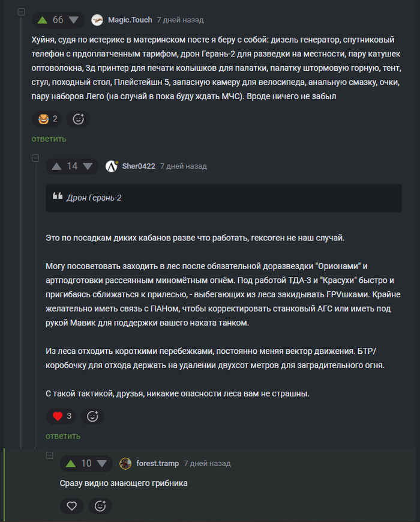420x522 pixels.
Task: Click 'ответить' under Magic.Touch's comment
Action: 49,139
